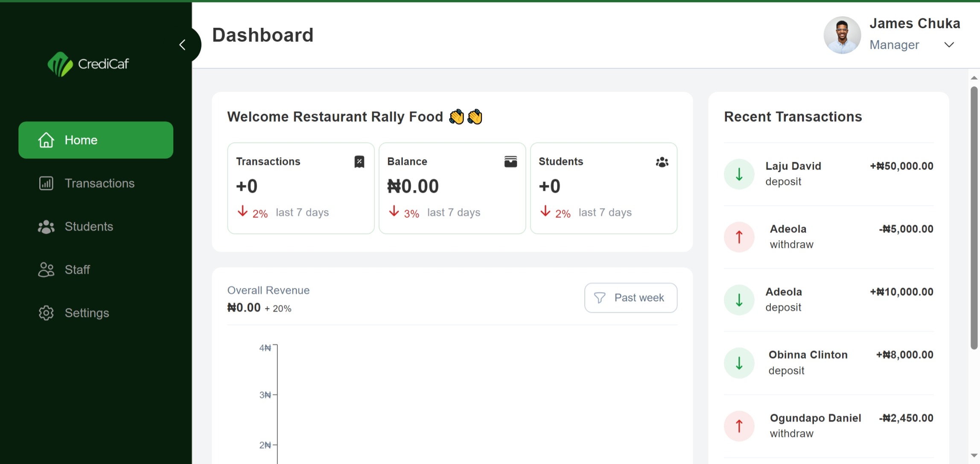Click the green deposit arrow beside Laju David
This screenshot has height=464, width=980.
click(x=739, y=174)
